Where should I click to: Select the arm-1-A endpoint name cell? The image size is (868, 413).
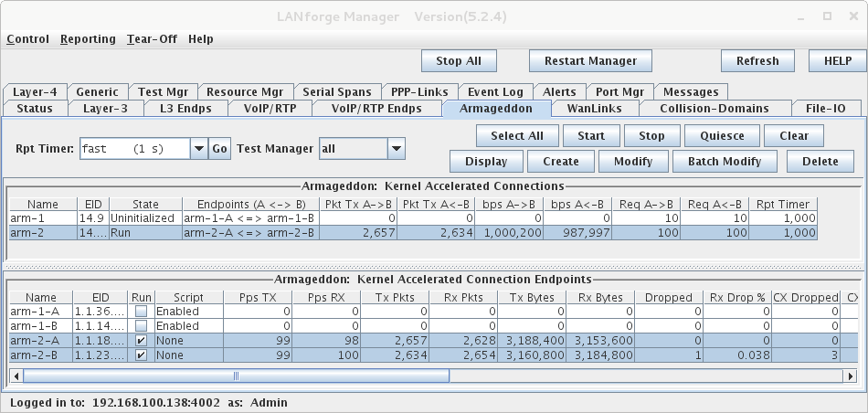pos(41,312)
